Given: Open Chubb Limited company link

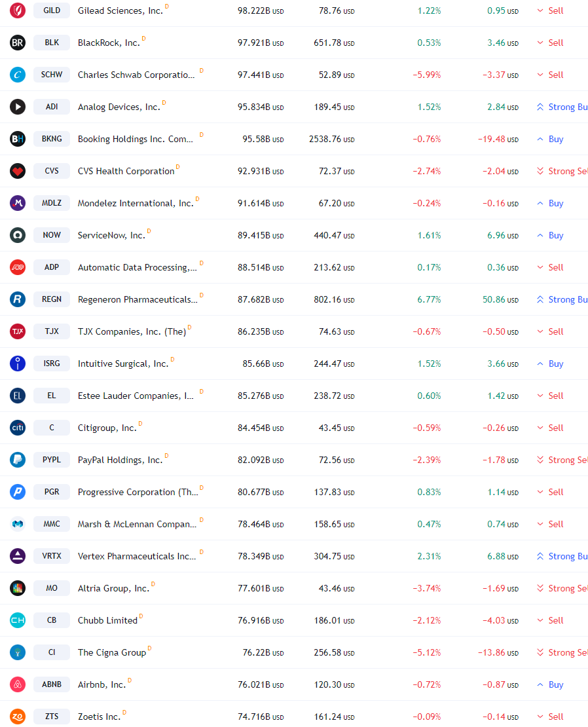Looking at the screenshot, I should pyautogui.click(x=107, y=620).
